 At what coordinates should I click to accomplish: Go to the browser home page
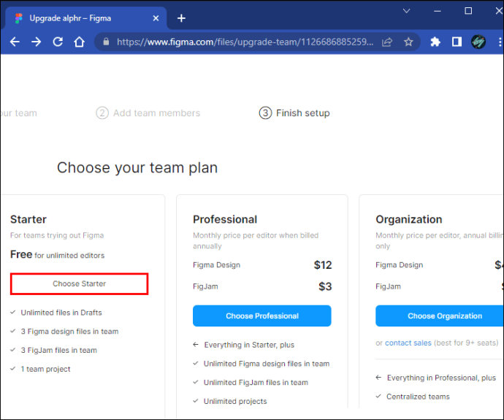pos(80,42)
